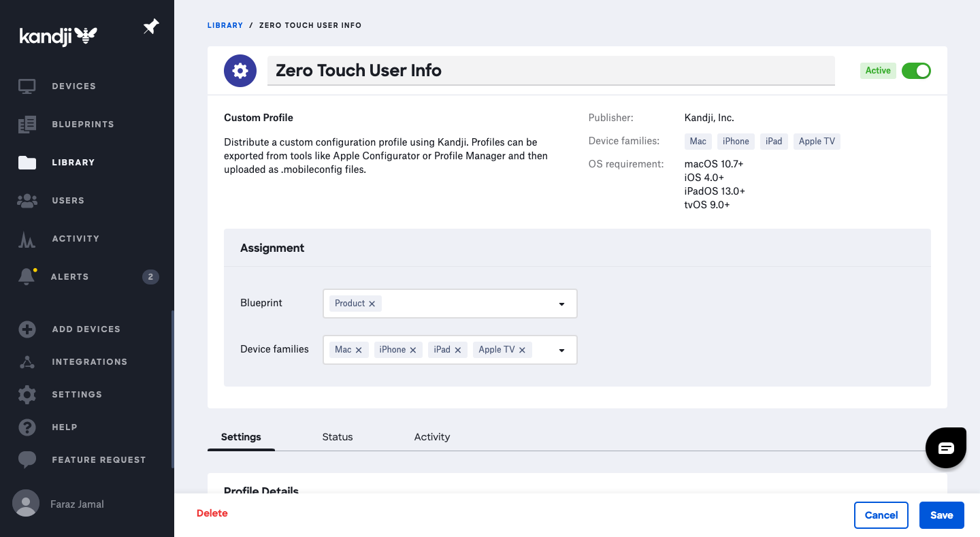Image resolution: width=980 pixels, height=537 pixels.
Task: Open the chat support bubble
Action: tap(946, 448)
